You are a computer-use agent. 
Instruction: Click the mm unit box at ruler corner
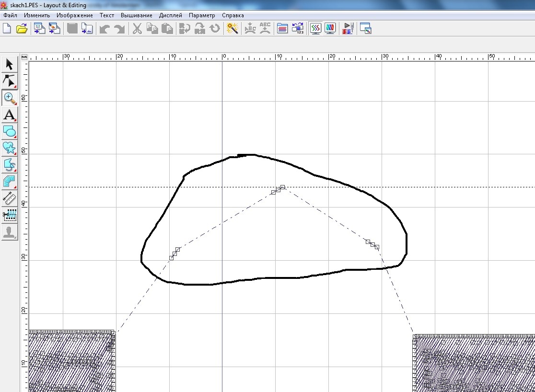pos(24,57)
